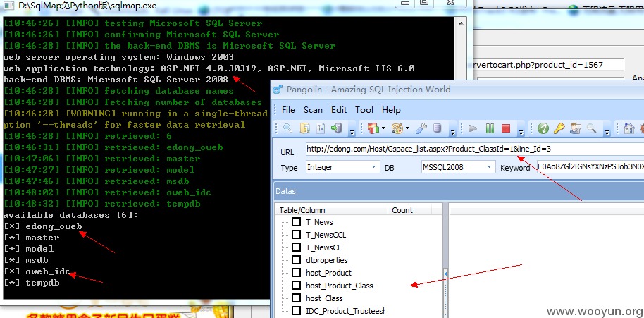The width and height of the screenshot is (644, 318).
Task: Check the host_Product_Class table checkbox
Action: (x=296, y=286)
